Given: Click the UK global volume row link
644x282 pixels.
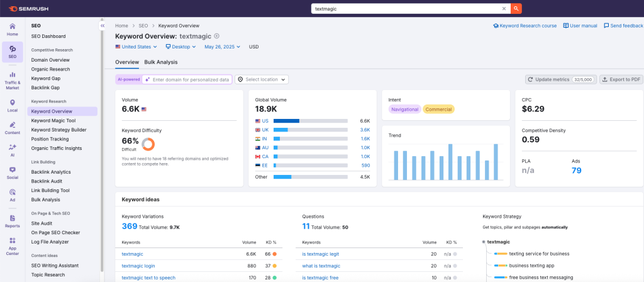Looking at the screenshot, I should click(265, 130).
